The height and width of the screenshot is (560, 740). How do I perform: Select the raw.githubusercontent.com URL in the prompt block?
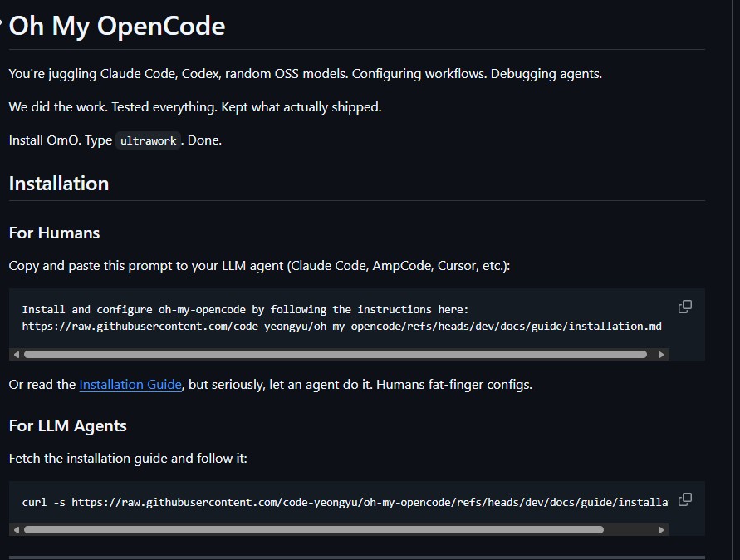click(x=341, y=326)
